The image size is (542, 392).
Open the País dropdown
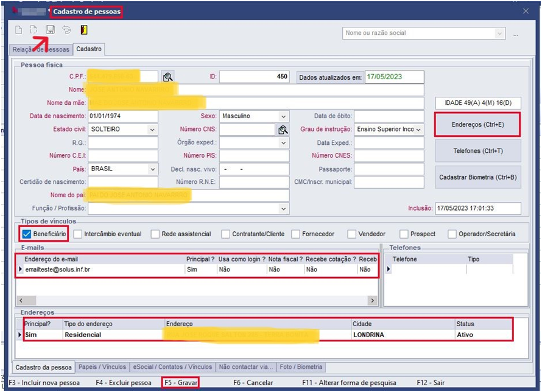click(152, 169)
